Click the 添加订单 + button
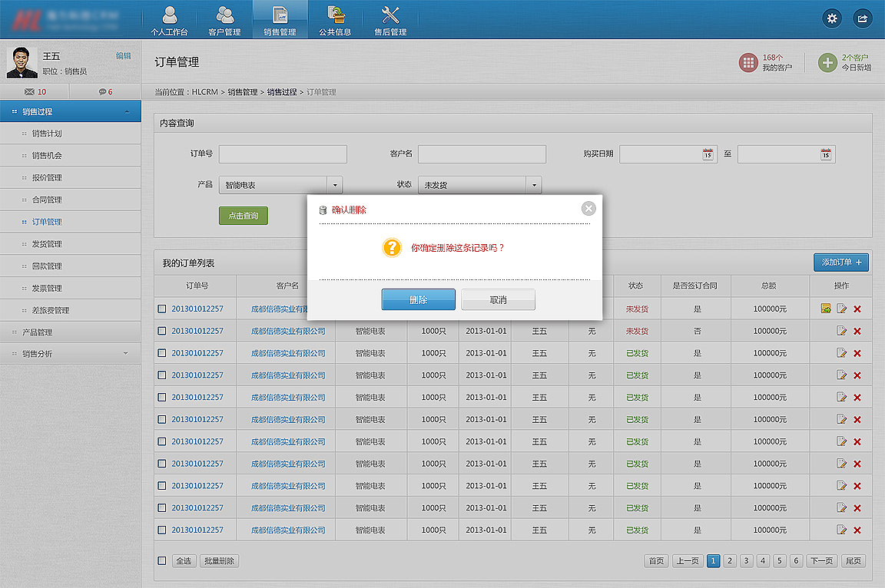The width and height of the screenshot is (885, 588). (841, 263)
